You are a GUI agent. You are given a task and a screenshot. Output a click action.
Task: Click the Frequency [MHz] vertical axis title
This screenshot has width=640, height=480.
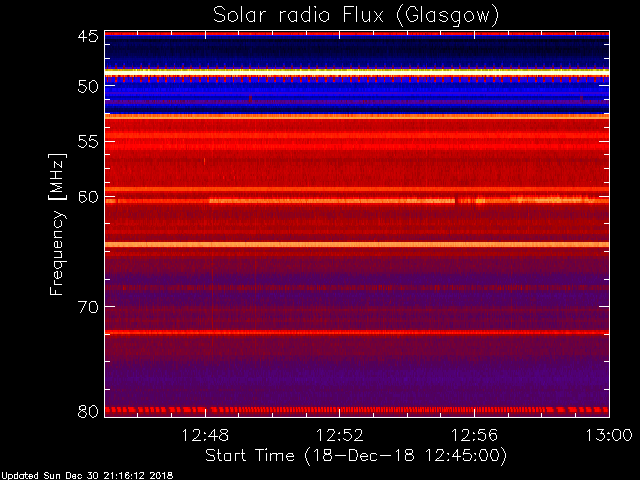tap(57, 224)
